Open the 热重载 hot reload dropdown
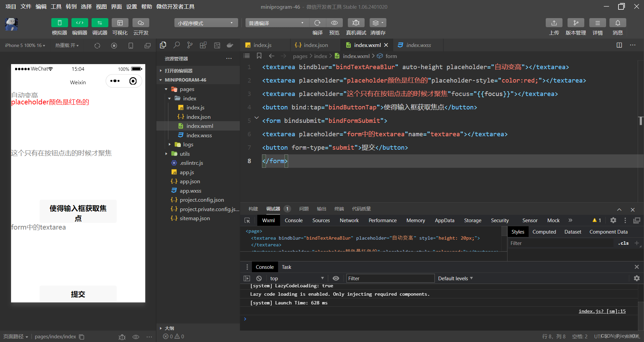Image resolution: width=644 pixels, height=342 pixels. pos(67,45)
